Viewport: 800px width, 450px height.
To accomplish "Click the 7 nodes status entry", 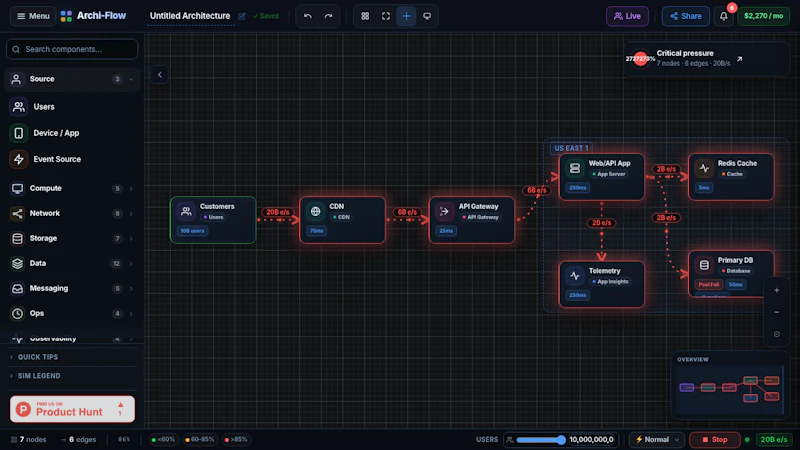I will click(29, 439).
